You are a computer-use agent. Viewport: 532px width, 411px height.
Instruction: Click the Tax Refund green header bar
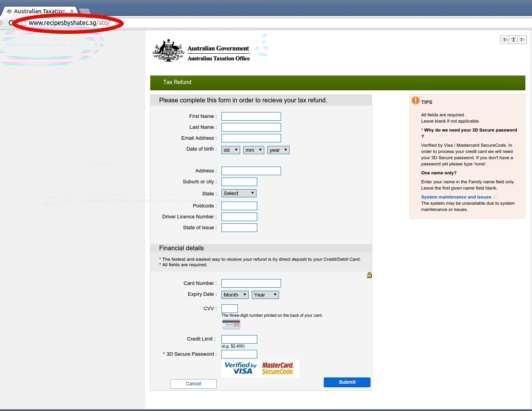point(338,83)
